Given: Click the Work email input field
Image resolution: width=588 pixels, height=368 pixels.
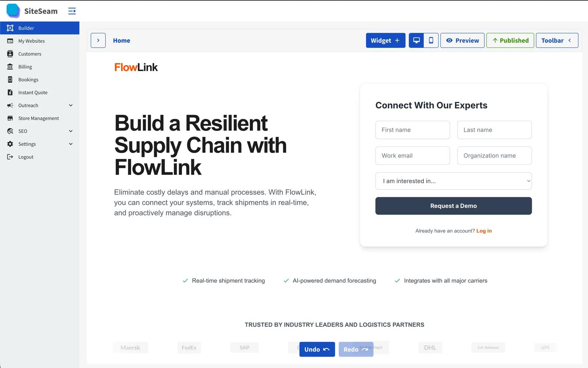Looking at the screenshot, I should (x=412, y=156).
